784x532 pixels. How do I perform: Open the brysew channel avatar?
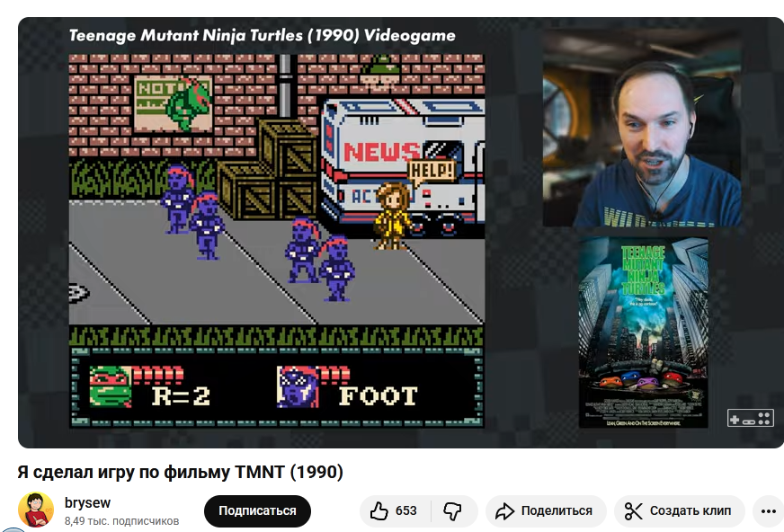click(x=35, y=510)
